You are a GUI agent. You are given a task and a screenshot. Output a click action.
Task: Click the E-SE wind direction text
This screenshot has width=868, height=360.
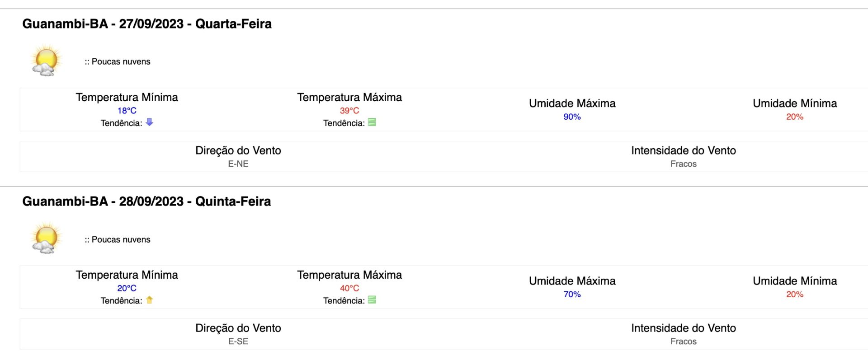[238, 341]
